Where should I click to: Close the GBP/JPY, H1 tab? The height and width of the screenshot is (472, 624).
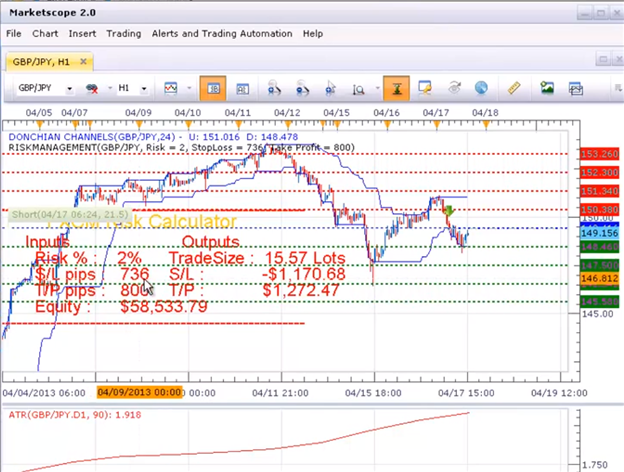click(83, 62)
